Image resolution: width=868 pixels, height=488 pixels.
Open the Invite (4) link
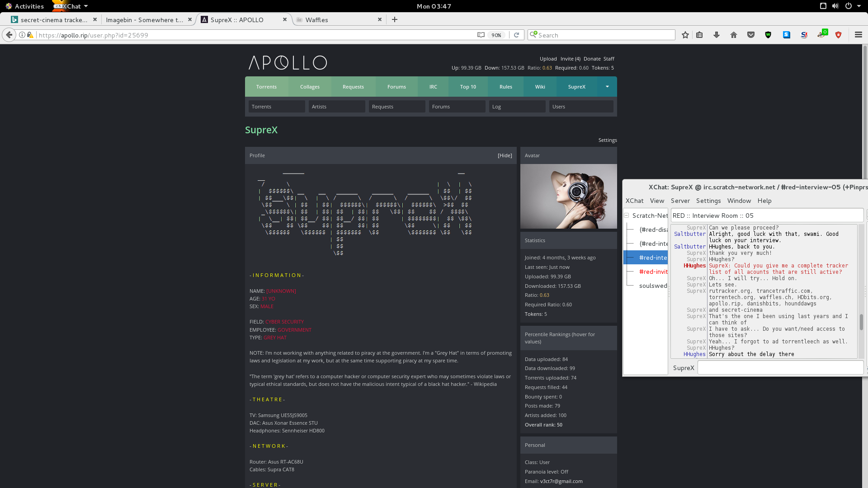tap(570, 59)
